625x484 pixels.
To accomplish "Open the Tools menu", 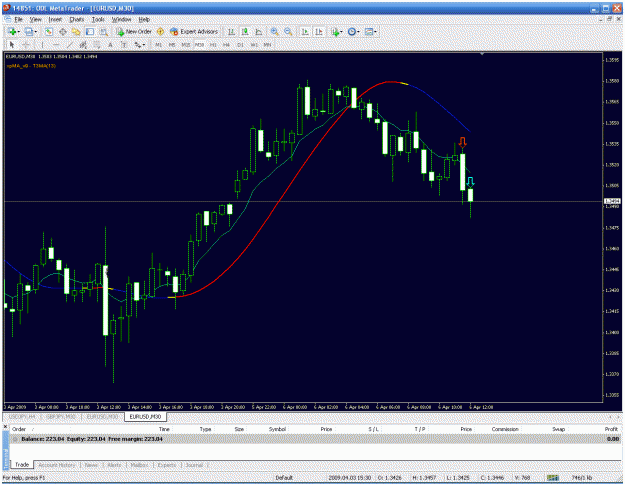I will pos(98,19).
